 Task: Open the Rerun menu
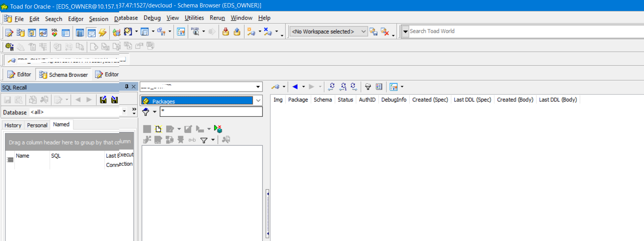tap(217, 18)
